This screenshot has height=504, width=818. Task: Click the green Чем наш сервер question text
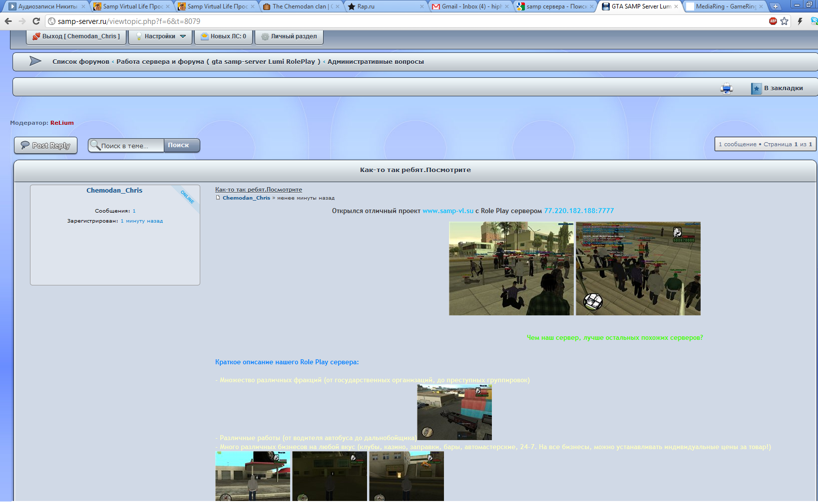pyautogui.click(x=615, y=338)
